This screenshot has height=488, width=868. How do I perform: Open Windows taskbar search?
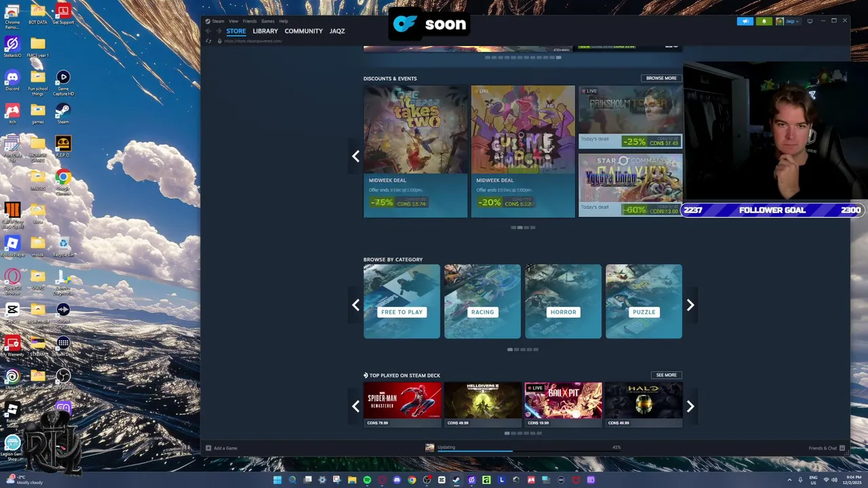point(292,480)
